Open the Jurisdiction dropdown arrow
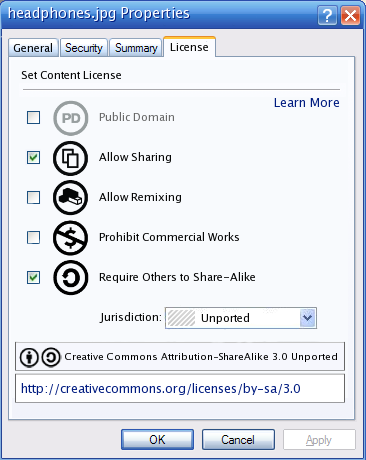Screen dimensions: 366x460 coord(307,318)
